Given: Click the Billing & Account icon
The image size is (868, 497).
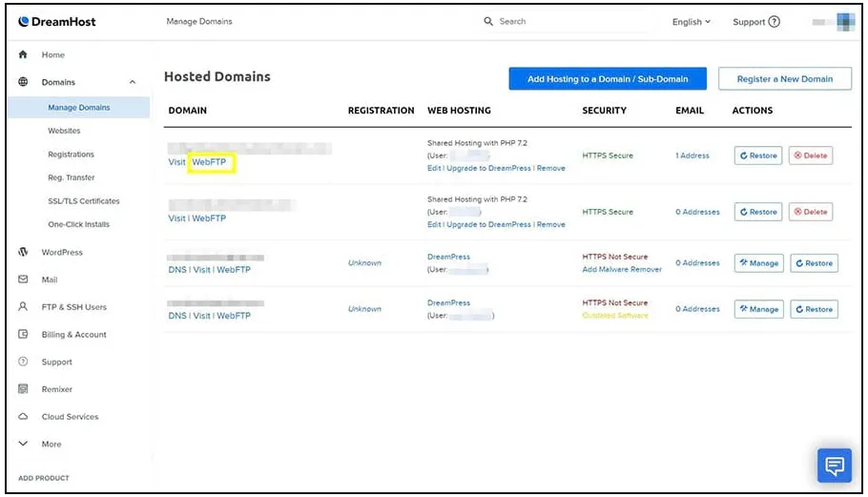Looking at the screenshot, I should (x=23, y=334).
